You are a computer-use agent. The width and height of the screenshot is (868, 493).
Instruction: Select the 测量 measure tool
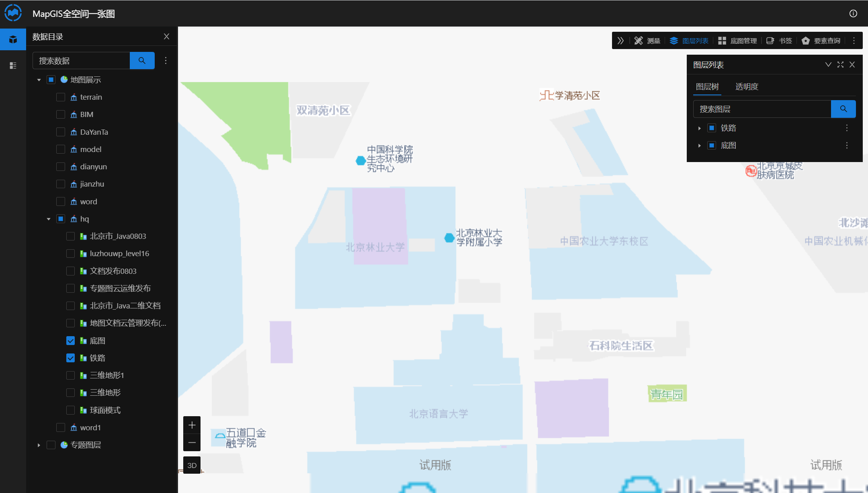(647, 41)
